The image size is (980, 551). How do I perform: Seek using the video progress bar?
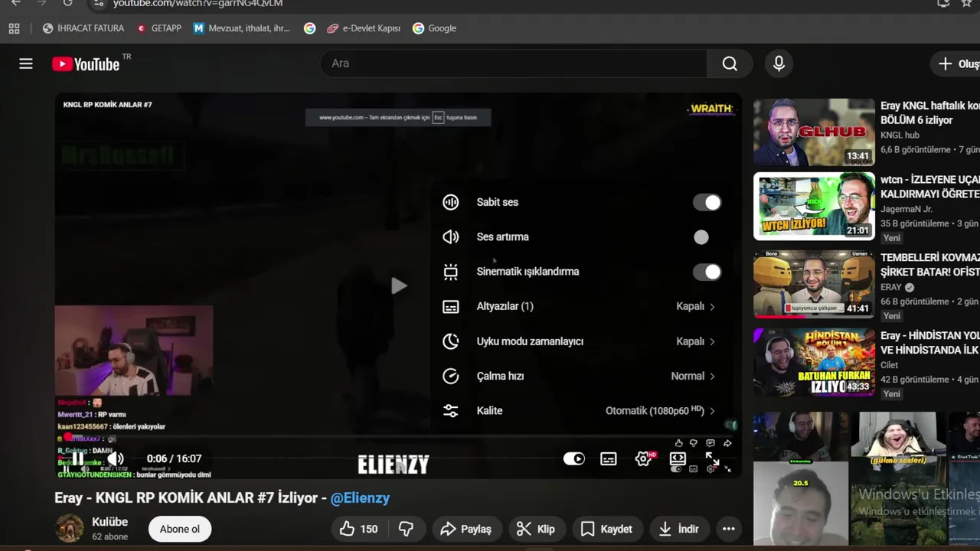tap(397, 437)
